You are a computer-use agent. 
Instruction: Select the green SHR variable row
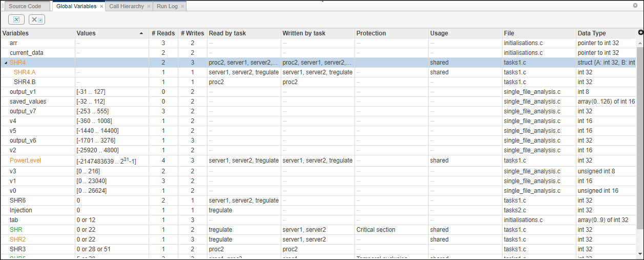pos(16,230)
